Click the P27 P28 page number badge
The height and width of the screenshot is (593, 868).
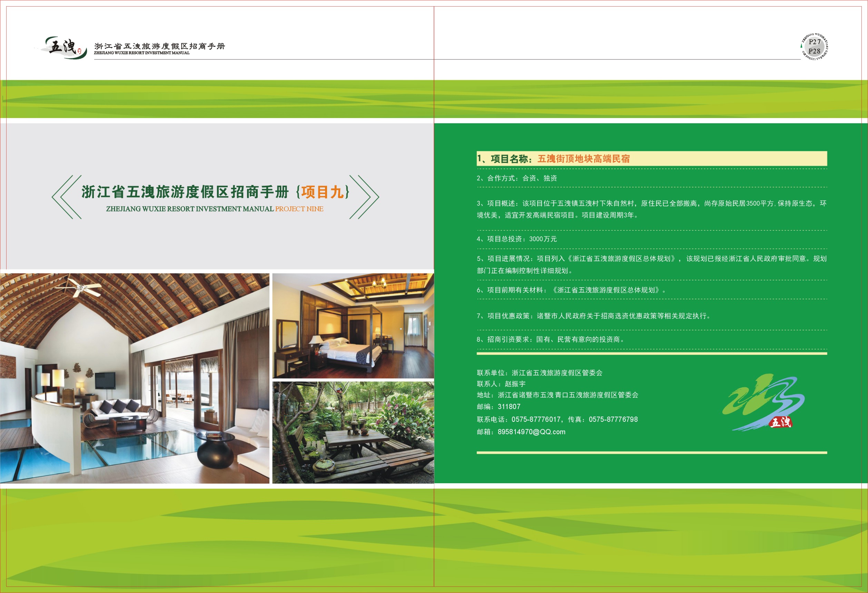pyautogui.click(x=814, y=47)
